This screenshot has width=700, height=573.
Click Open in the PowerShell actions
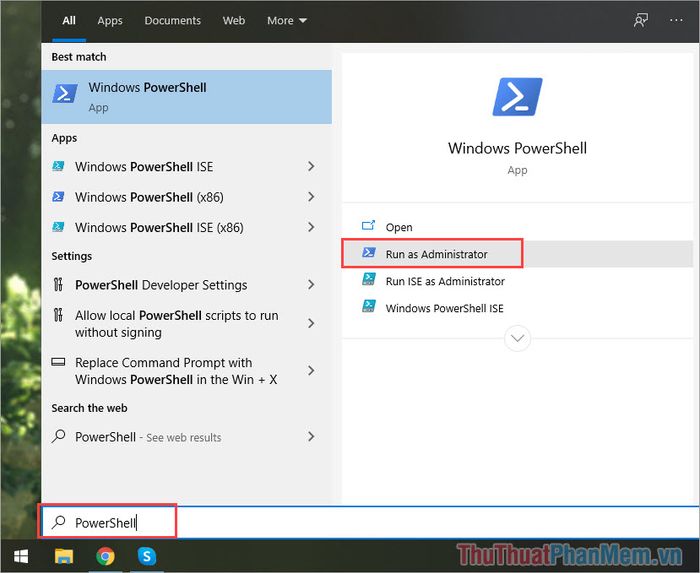[399, 227]
